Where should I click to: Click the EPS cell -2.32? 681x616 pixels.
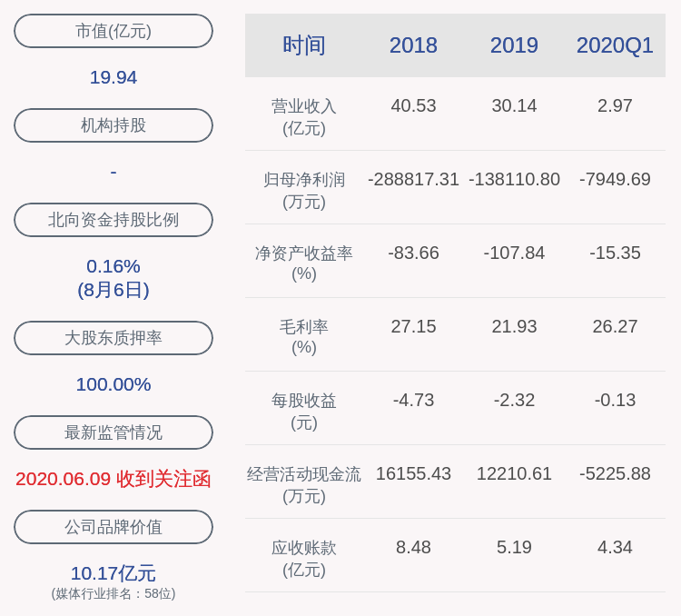coord(514,401)
